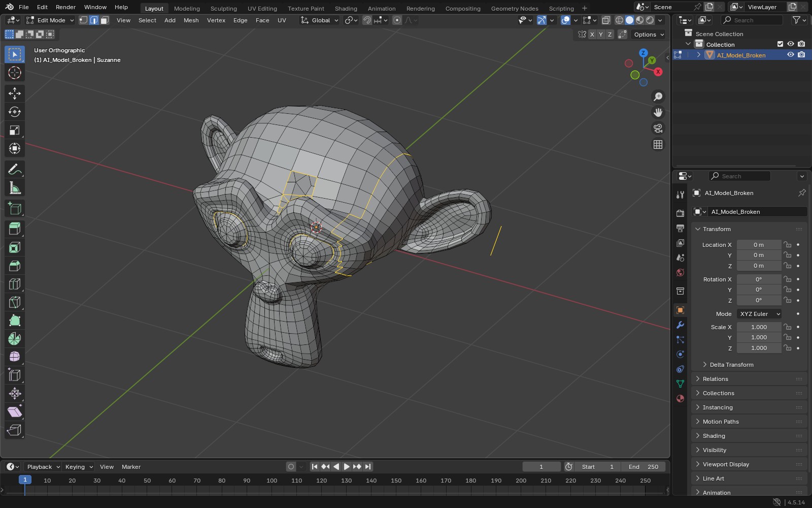The width and height of the screenshot is (812, 508).
Task: Switch to face select mode
Action: [105, 20]
